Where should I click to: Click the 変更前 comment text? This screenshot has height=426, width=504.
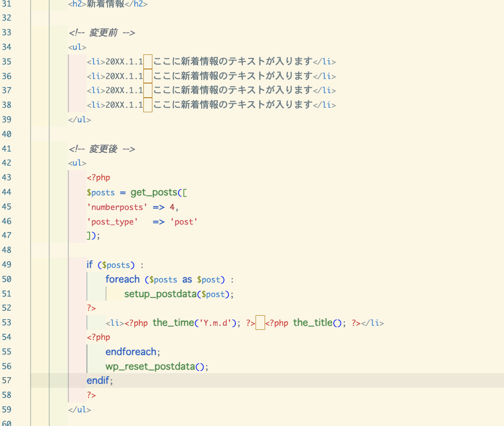click(x=103, y=33)
